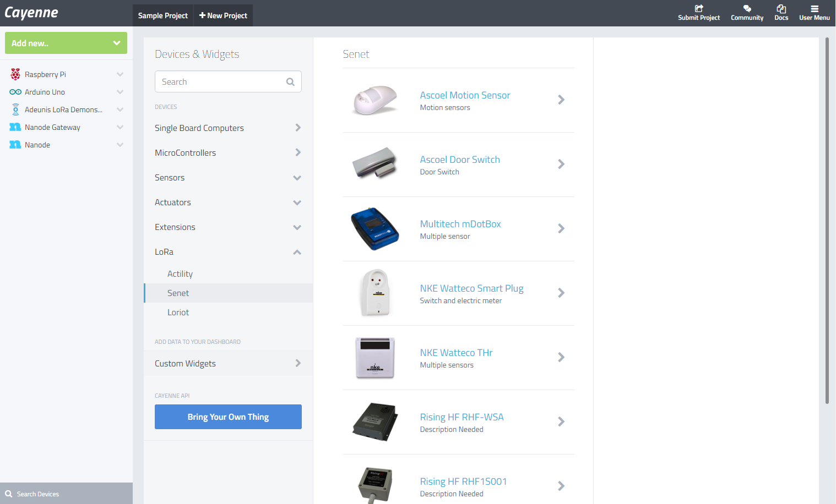Open arrow for Multitech mDotBox
836x504 pixels.
pyautogui.click(x=561, y=228)
